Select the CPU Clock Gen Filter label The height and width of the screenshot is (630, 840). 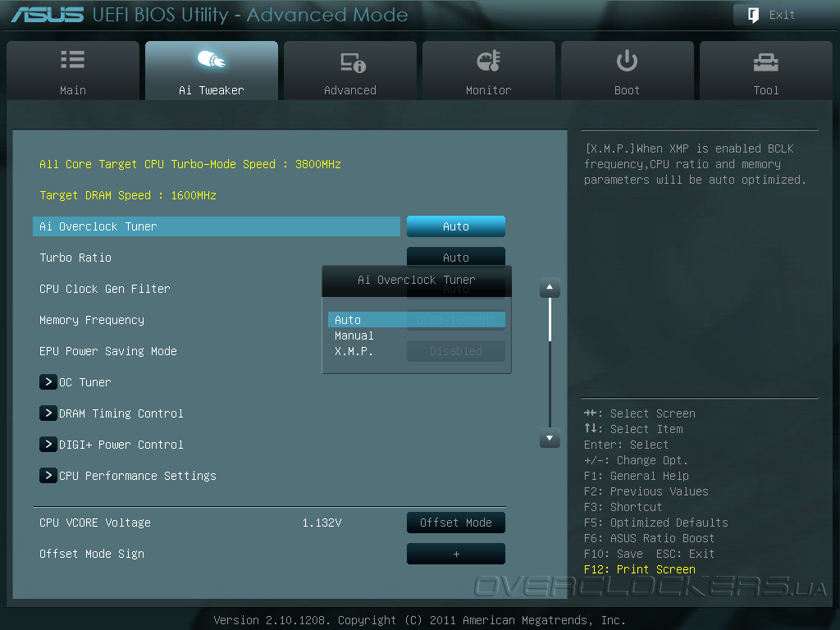[x=105, y=288]
